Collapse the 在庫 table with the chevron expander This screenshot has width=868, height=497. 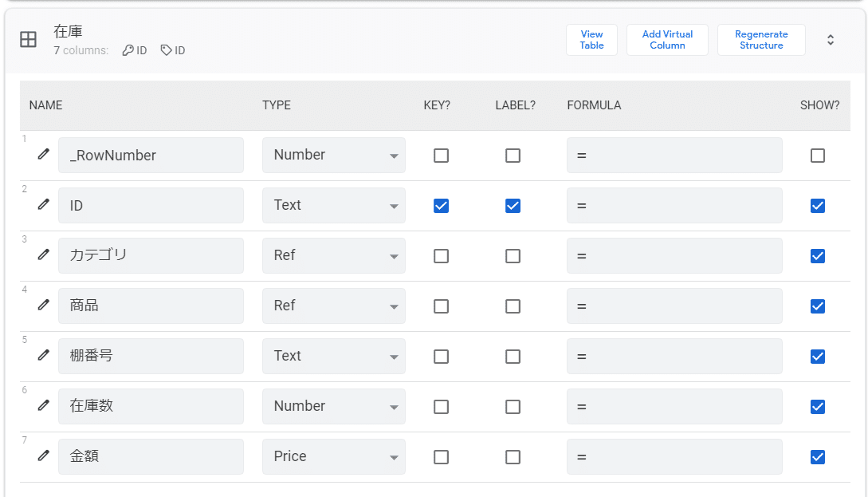tap(831, 40)
